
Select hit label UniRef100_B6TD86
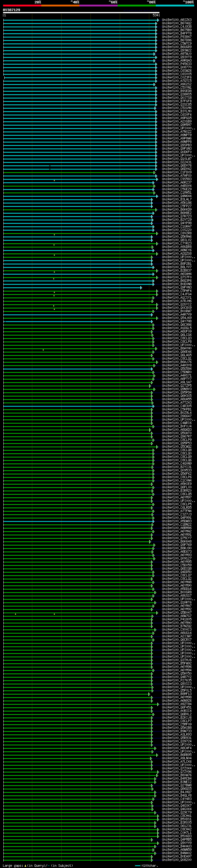tap(177, 40)
